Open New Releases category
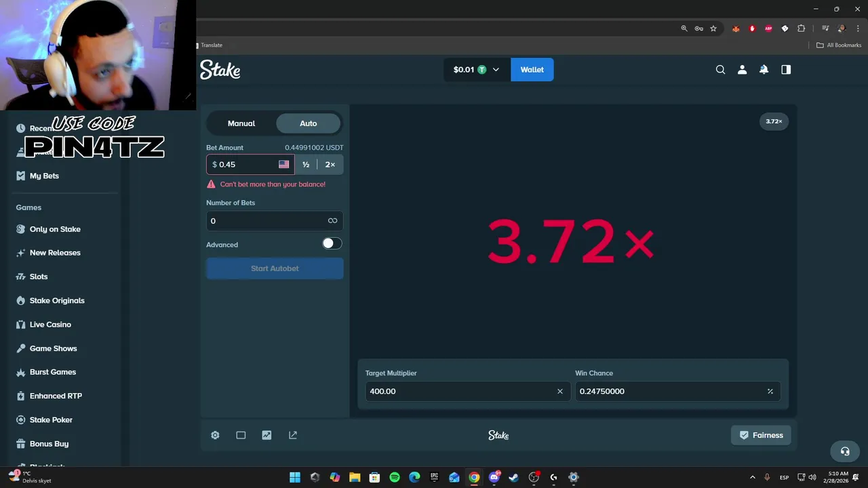This screenshot has height=488, width=868. tap(55, 253)
